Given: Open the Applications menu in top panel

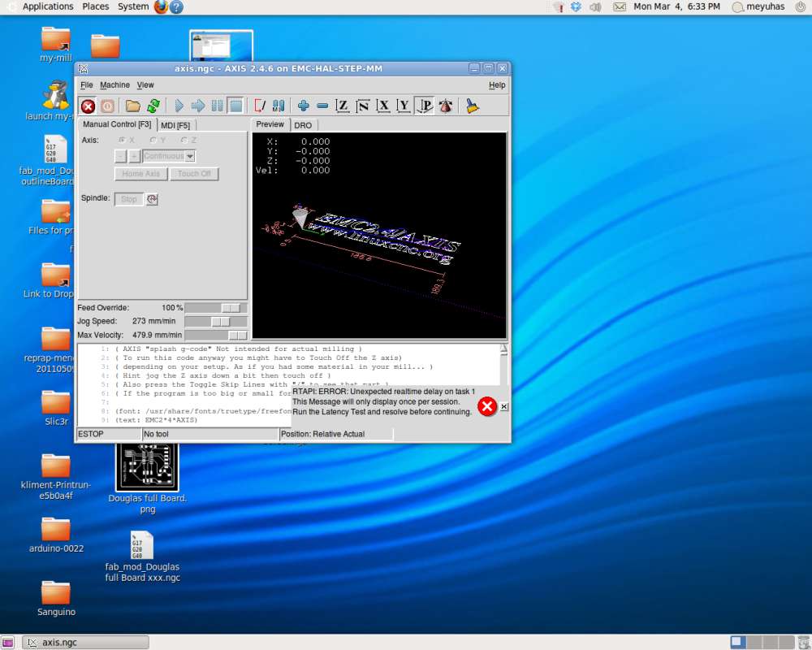Looking at the screenshot, I should (x=48, y=6).
